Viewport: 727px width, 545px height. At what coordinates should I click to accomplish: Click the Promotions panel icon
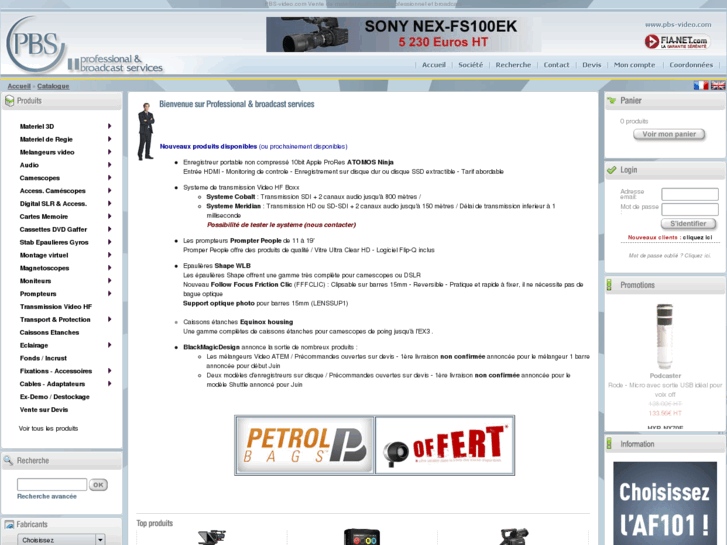point(609,285)
